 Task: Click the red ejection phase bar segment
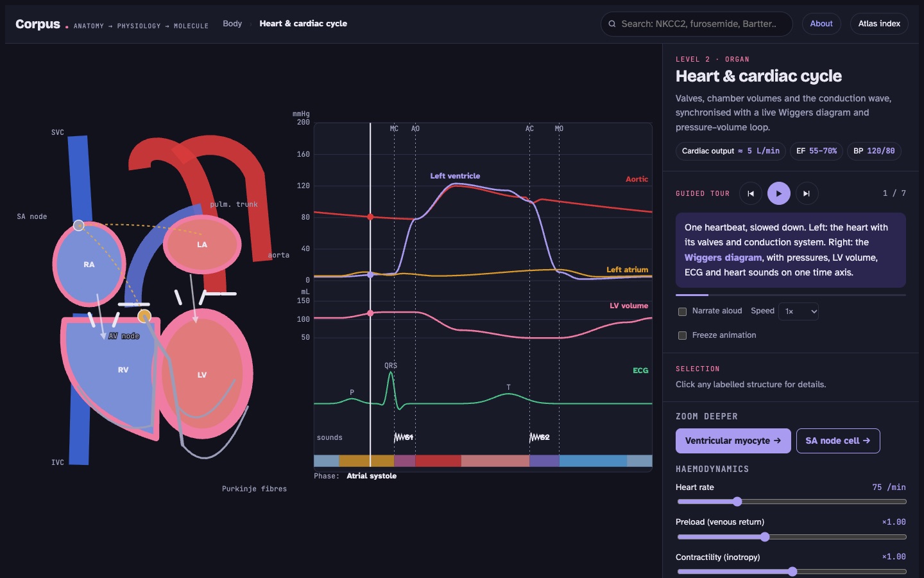(438, 460)
